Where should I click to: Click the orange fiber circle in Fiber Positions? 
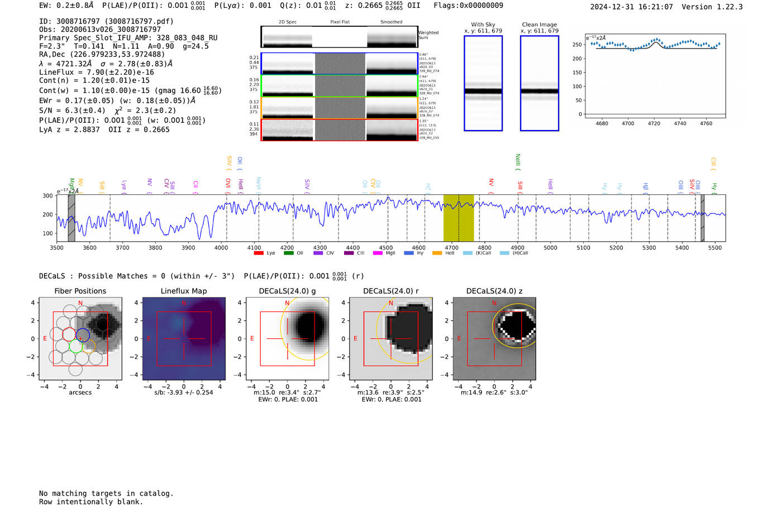(89, 346)
